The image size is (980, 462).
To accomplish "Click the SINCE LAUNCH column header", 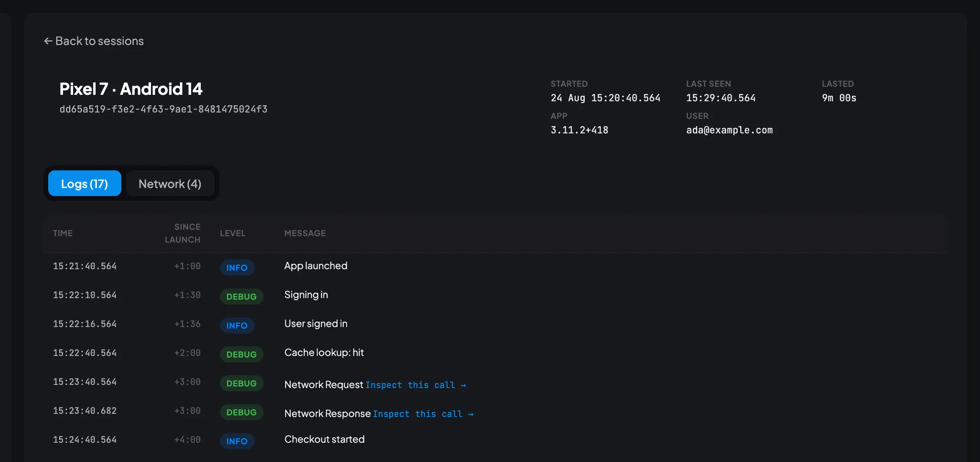I will 183,233.
